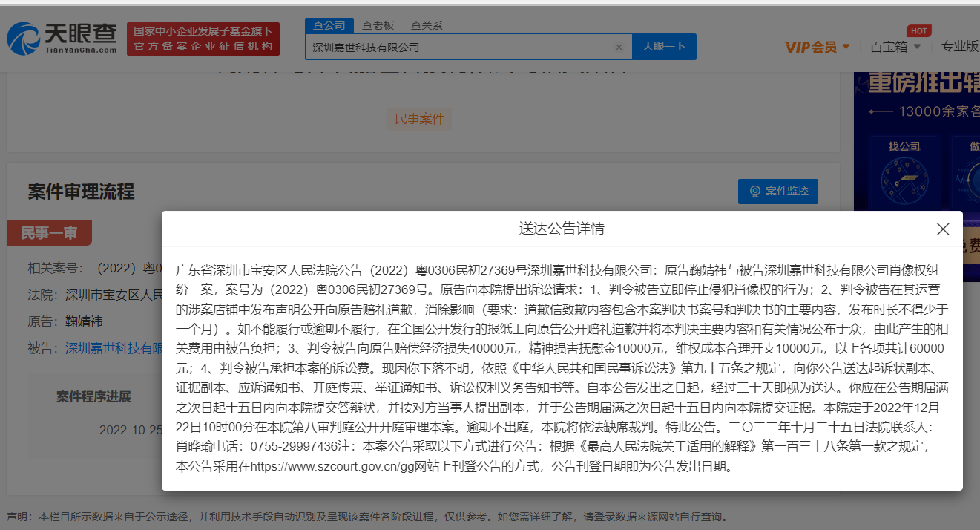Click the 送达公告详情 dialog title
This screenshot has height=530, width=980.
tap(562, 229)
